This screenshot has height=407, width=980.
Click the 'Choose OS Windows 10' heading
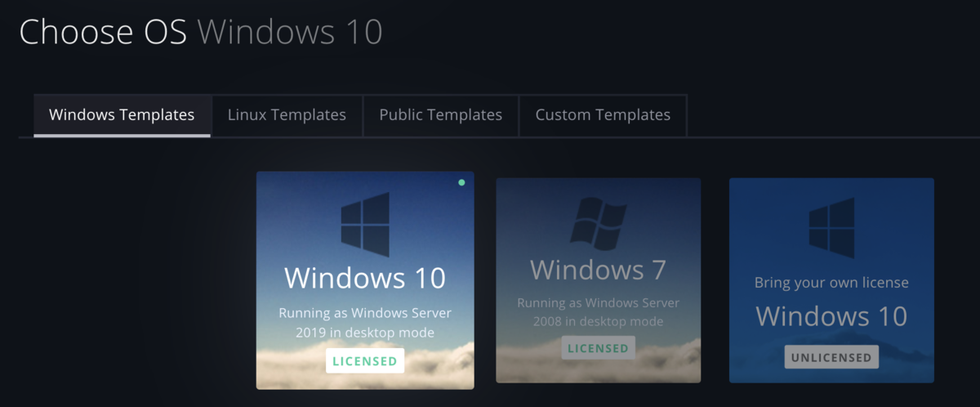point(201,32)
